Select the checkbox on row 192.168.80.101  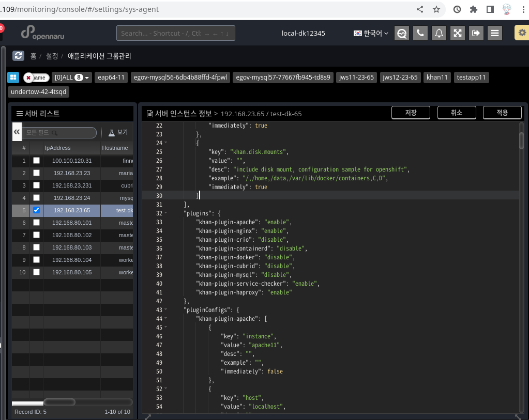point(36,223)
